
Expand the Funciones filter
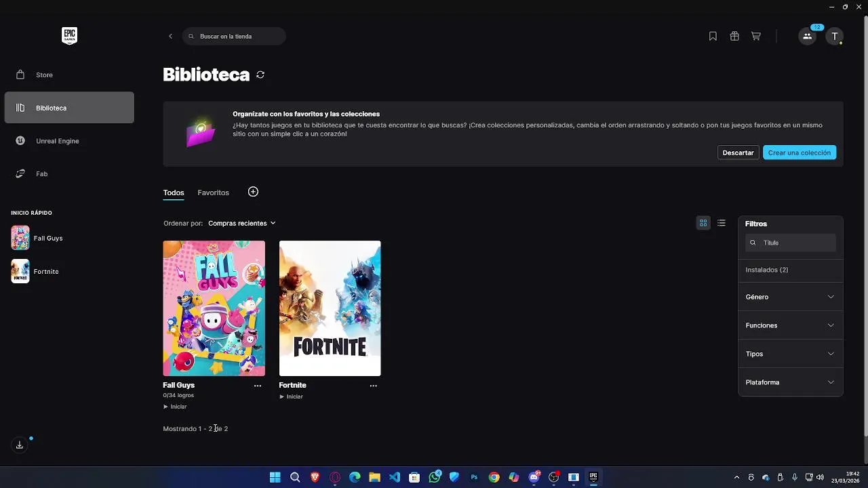coord(790,325)
